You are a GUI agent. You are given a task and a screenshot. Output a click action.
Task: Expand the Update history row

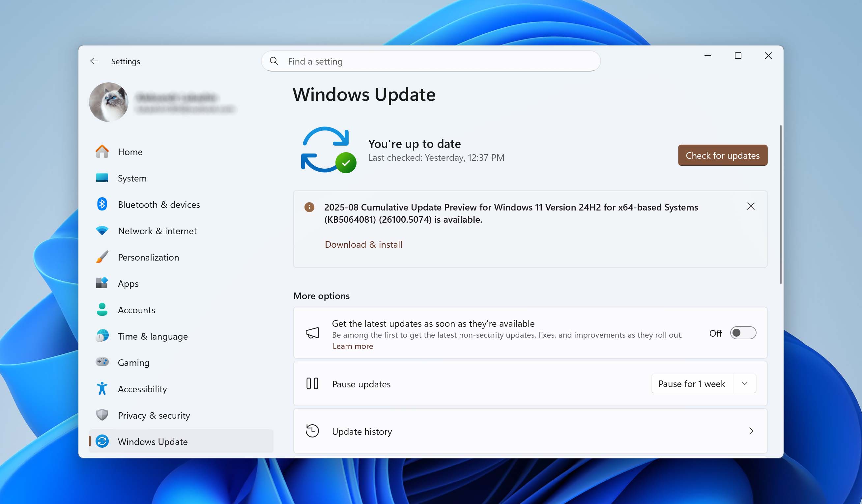point(751,431)
